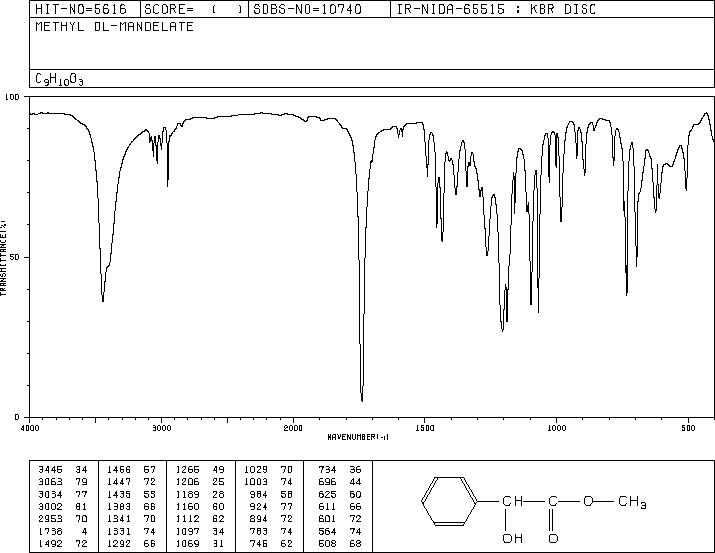Select the METHYL DL-MANDELATE compound name
This screenshot has width=715, height=553.
(114, 26)
